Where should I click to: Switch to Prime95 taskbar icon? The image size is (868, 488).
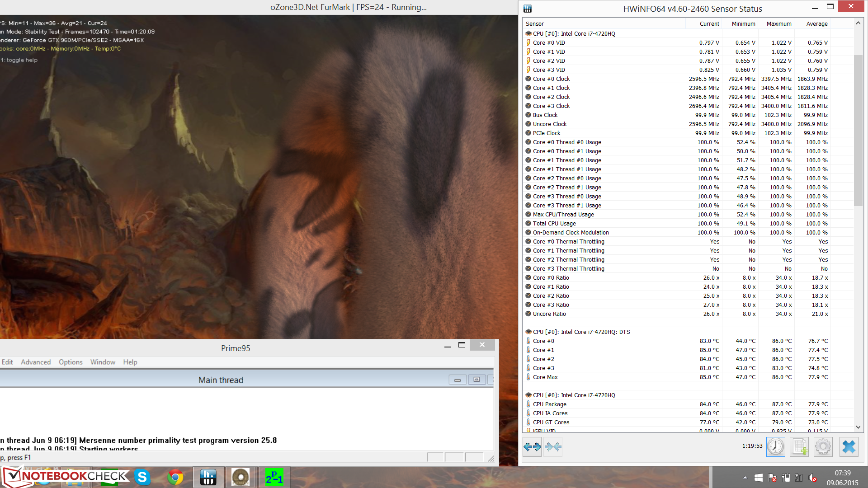274,477
